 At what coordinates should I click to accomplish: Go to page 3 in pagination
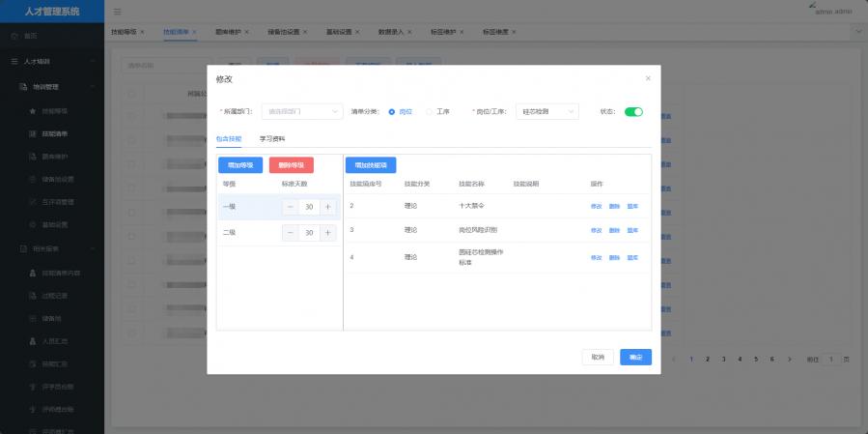(723, 360)
